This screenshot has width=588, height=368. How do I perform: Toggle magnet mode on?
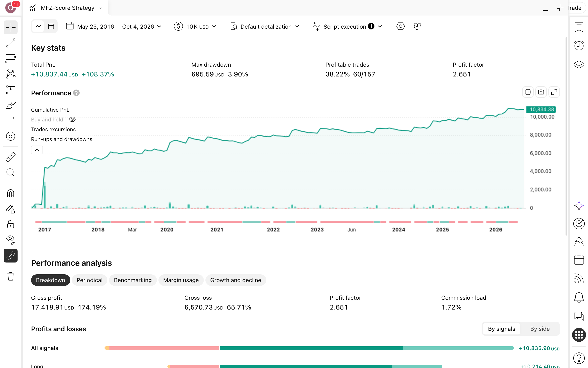click(x=11, y=193)
